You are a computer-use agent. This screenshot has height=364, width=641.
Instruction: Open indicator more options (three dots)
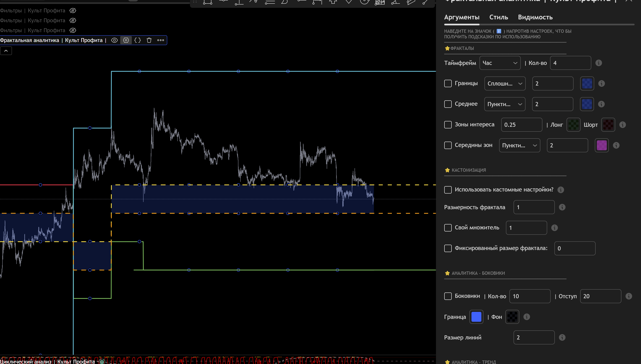pyautogui.click(x=161, y=40)
